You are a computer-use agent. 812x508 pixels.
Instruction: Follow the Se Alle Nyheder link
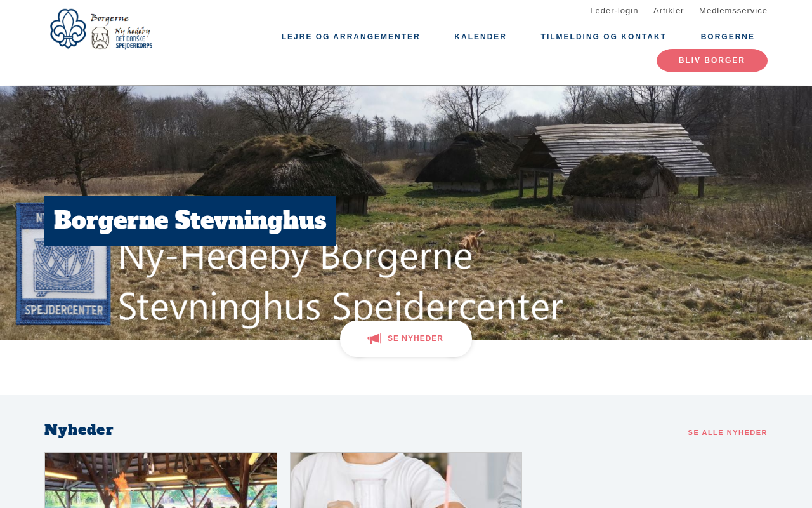[728, 432]
